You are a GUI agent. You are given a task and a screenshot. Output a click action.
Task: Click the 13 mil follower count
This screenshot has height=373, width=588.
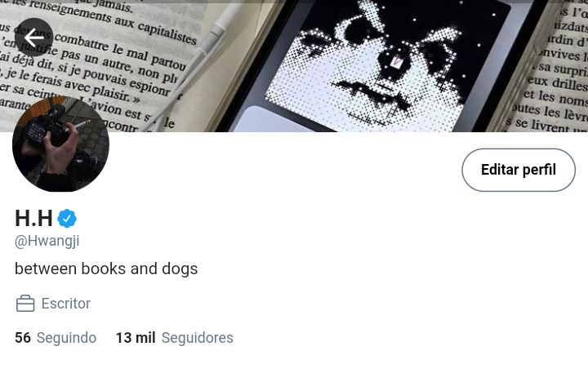[x=136, y=338]
